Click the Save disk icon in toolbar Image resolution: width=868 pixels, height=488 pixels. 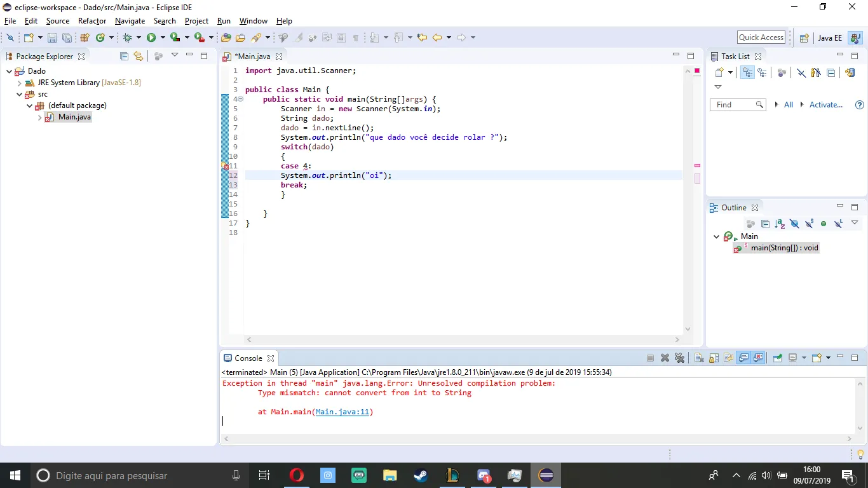52,37
